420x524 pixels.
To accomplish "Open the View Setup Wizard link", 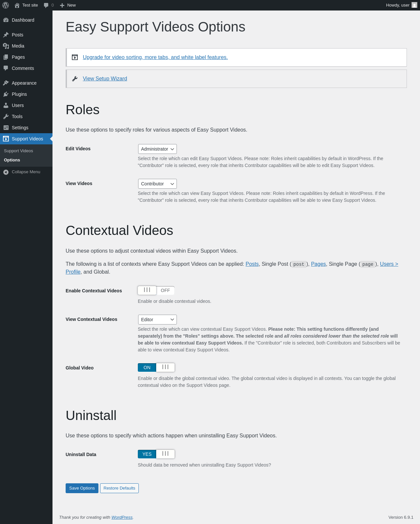I will click(x=105, y=79).
